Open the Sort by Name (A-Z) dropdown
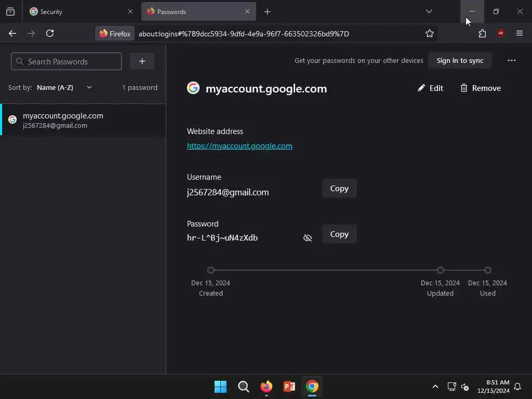Viewport: 532px width, 399px height. [x=64, y=87]
